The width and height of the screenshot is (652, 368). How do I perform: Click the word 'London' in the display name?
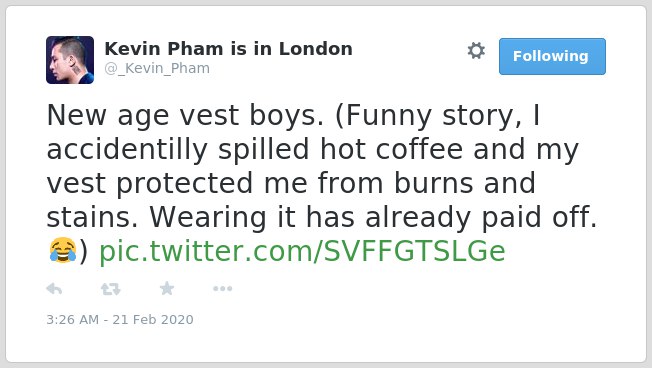pos(316,49)
